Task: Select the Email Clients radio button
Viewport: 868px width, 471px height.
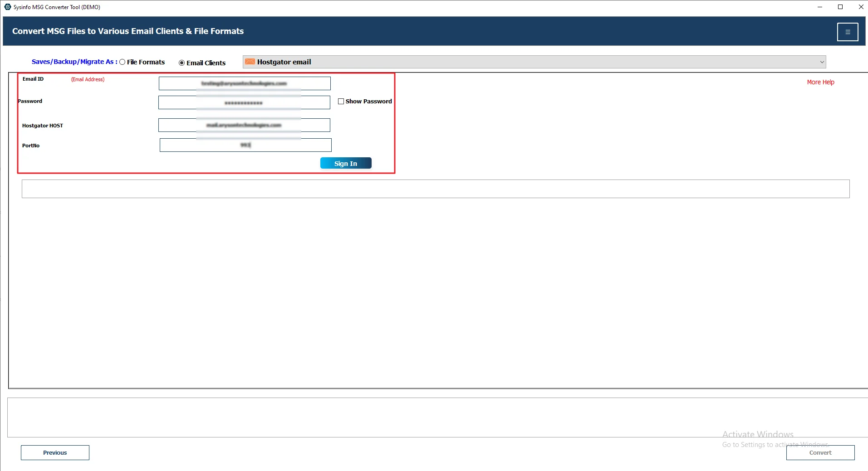Action: coord(181,63)
